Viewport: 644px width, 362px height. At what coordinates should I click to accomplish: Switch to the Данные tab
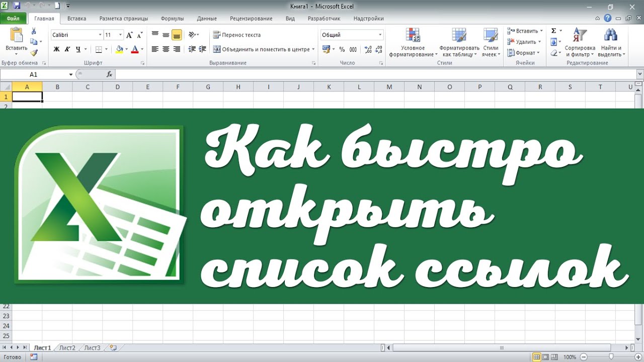(x=207, y=19)
